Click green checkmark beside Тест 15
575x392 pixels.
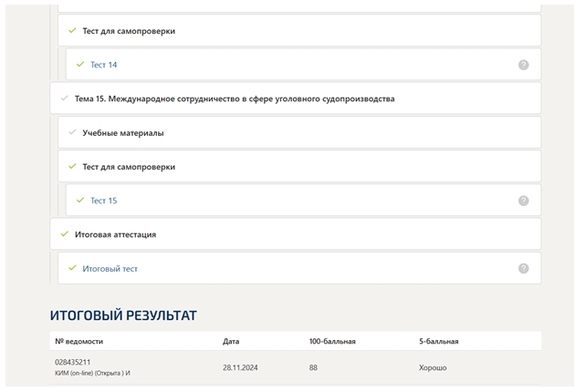point(80,200)
